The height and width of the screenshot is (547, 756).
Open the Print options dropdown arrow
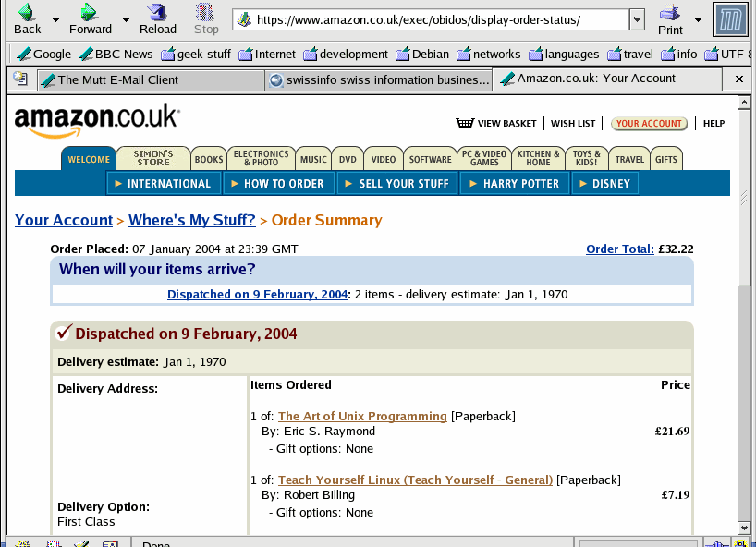(x=698, y=20)
